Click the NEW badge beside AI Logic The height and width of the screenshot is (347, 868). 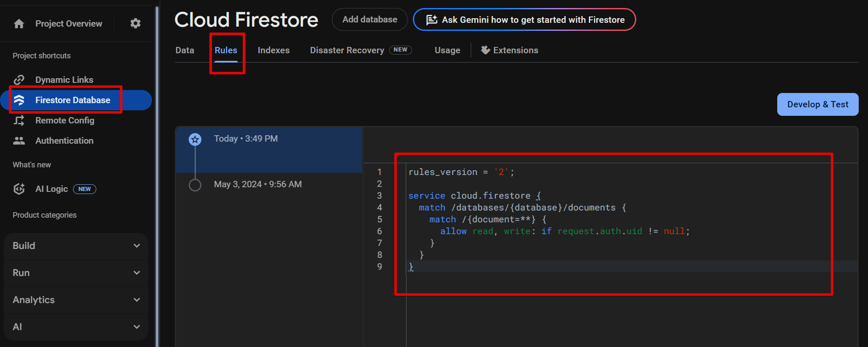[84, 189]
